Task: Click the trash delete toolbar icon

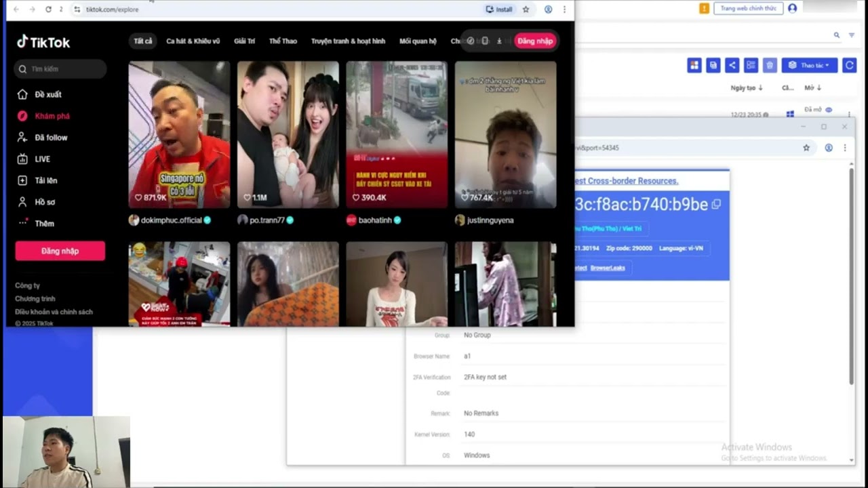Action: (x=770, y=65)
